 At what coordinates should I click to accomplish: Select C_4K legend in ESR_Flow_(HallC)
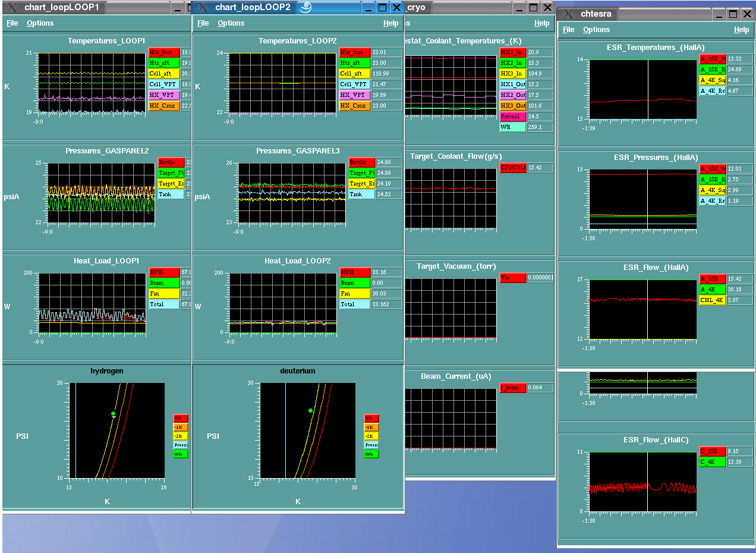click(713, 462)
